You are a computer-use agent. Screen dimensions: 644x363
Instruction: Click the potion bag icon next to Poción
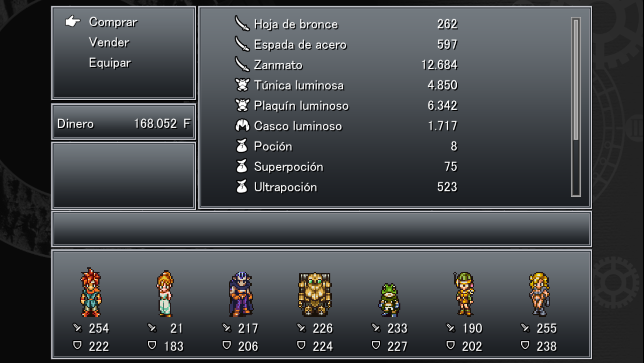242,146
